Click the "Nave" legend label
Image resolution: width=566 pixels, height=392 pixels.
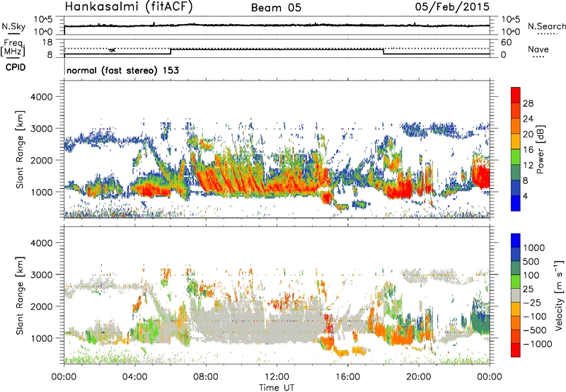point(538,50)
